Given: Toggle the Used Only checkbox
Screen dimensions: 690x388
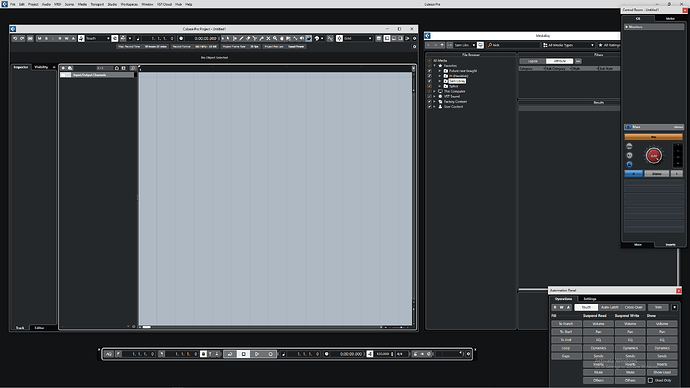Looking at the screenshot, I should (x=650, y=380).
